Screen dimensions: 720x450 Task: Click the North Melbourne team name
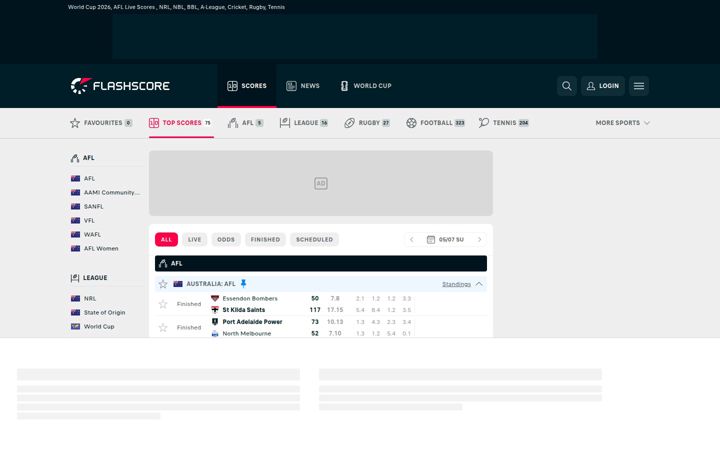(x=247, y=333)
